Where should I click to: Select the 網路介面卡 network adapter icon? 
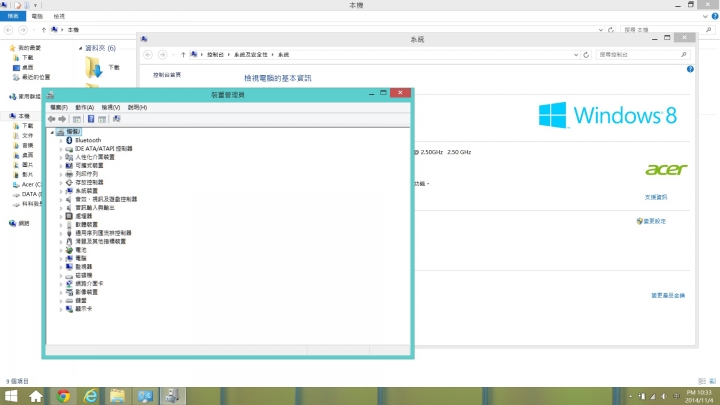pyautogui.click(x=69, y=283)
